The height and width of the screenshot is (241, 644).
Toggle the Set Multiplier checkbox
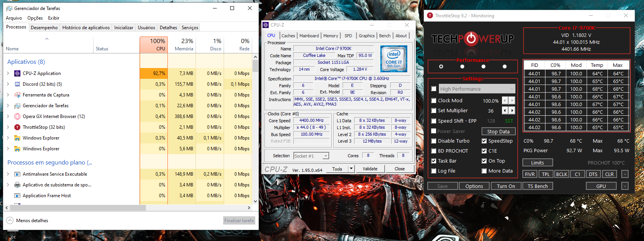(x=434, y=111)
